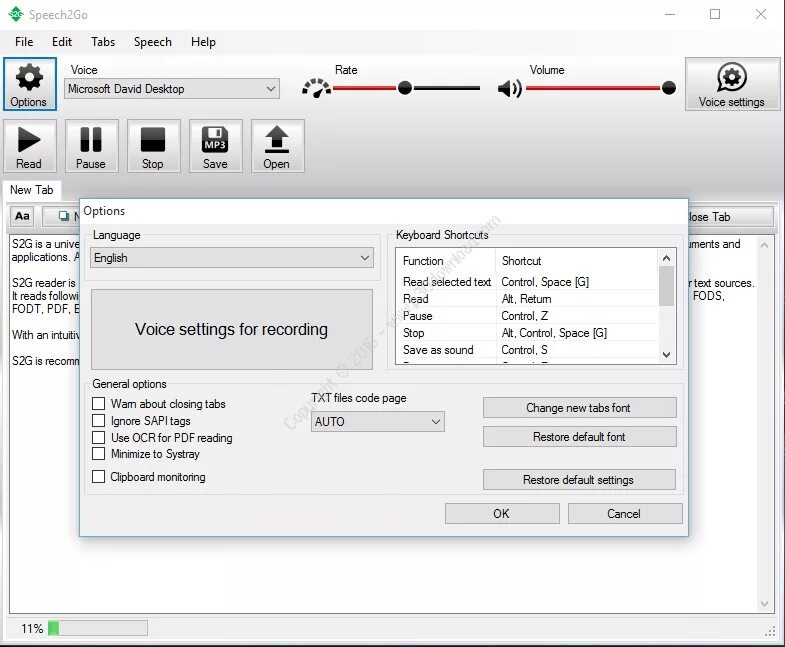This screenshot has height=647, width=785.
Task: Click the 11% progress bar
Action: (x=98, y=628)
